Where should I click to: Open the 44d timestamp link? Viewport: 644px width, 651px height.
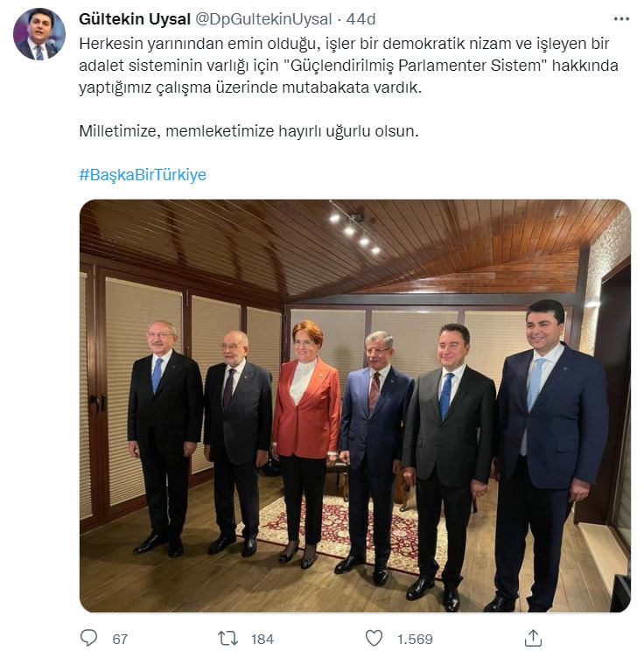pos(360,19)
